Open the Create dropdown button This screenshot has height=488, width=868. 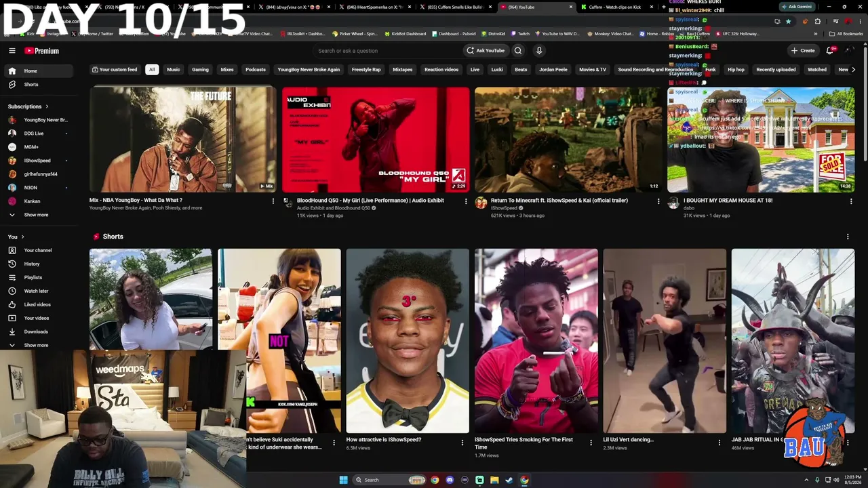click(803, 51)
